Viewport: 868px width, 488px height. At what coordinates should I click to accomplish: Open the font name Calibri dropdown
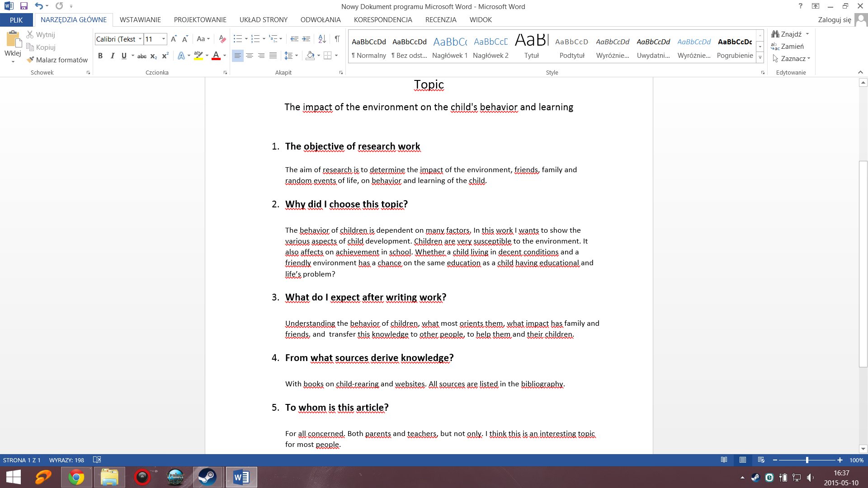(140, 39)
